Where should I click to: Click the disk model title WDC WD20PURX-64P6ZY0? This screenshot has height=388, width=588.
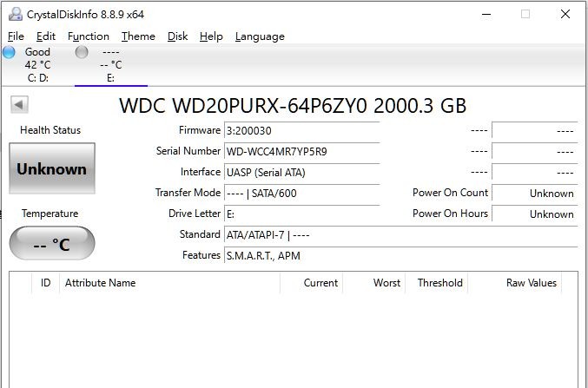[x=293, y=106]
